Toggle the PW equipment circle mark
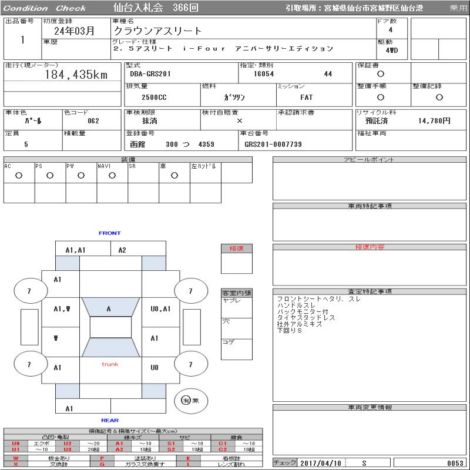 (x=81, y=175)
